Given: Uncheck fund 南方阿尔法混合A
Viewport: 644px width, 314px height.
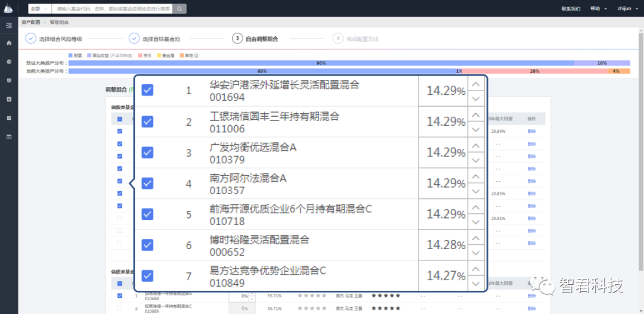Looking at the screenshot, I should click(x=147, y=184).
